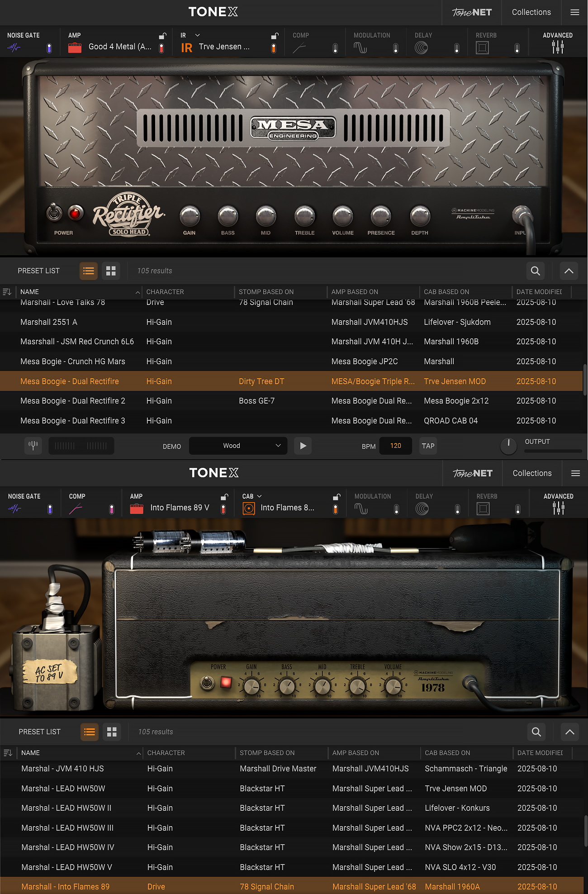This screenshot has height=894, width=588.
Task: Select preset Mesa Boogie - Dual Rectifire 2
Action: 291,401
